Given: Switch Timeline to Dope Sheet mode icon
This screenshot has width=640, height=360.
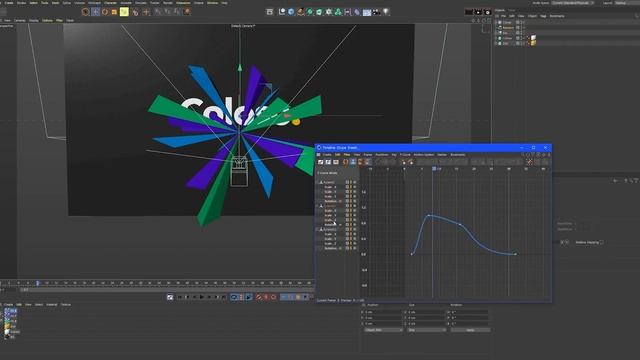Looking at the screenshot, I should 321,162.
